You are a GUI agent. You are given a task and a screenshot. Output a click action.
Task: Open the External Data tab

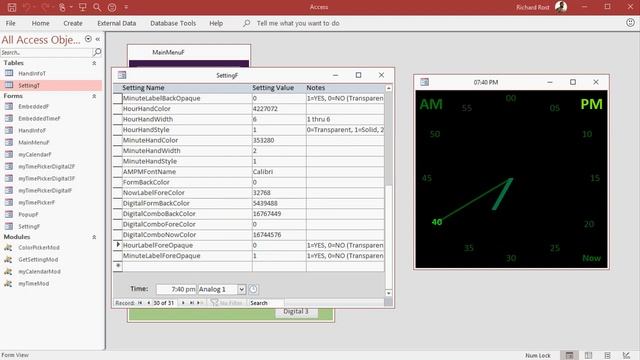[116, 23]
